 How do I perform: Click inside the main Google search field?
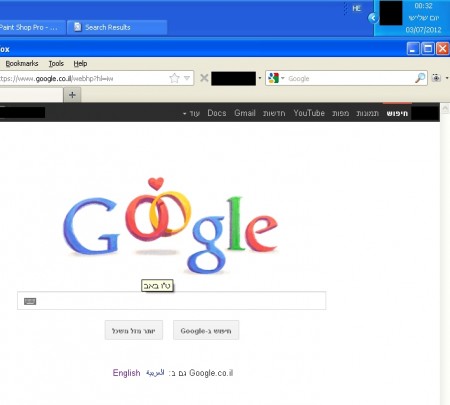point(172,301)
